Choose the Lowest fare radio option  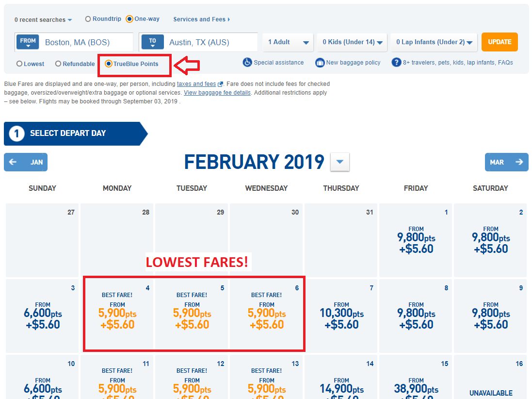[19, 64]
